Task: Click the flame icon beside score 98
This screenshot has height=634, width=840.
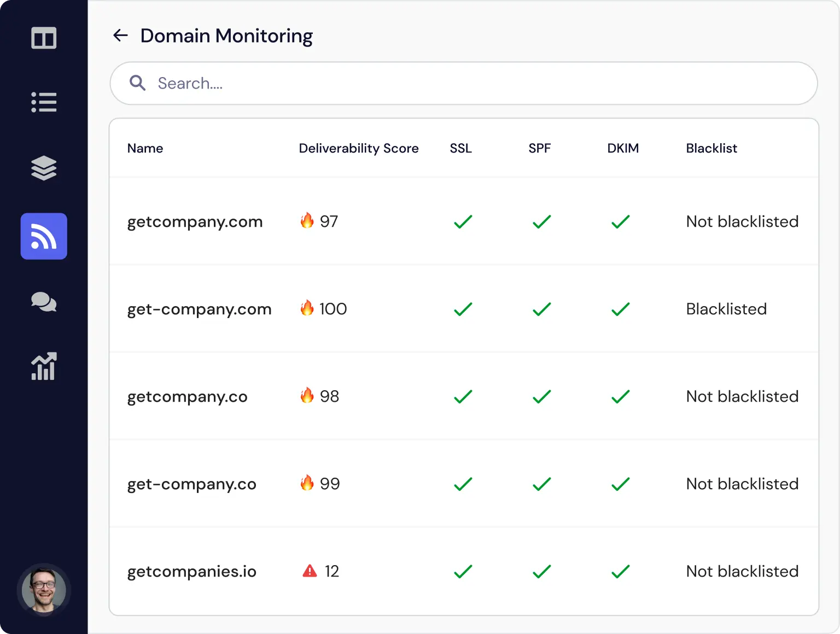Action: (307, 395)
